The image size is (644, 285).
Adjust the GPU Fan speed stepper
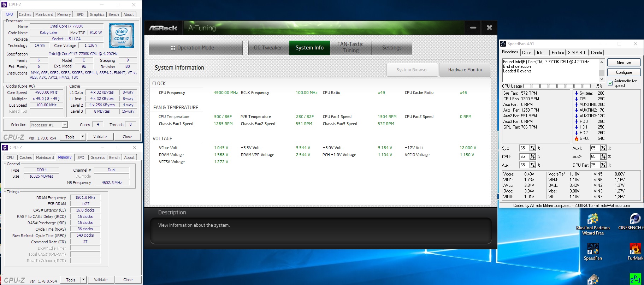[603, 165]
